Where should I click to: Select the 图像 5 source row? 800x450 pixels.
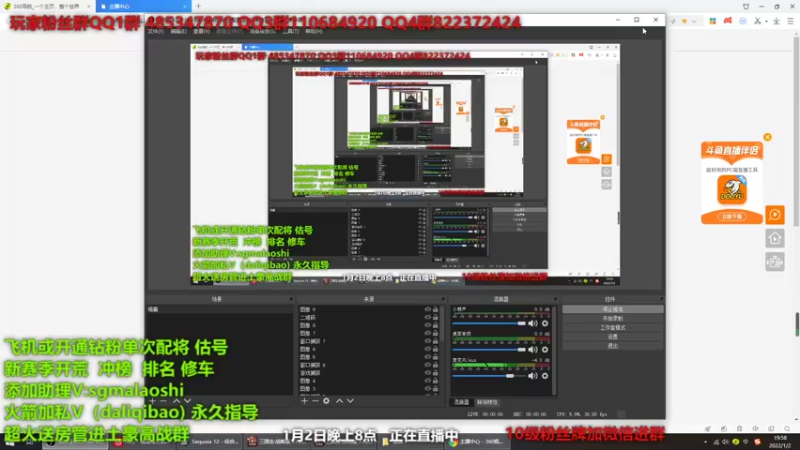point(368,357)
